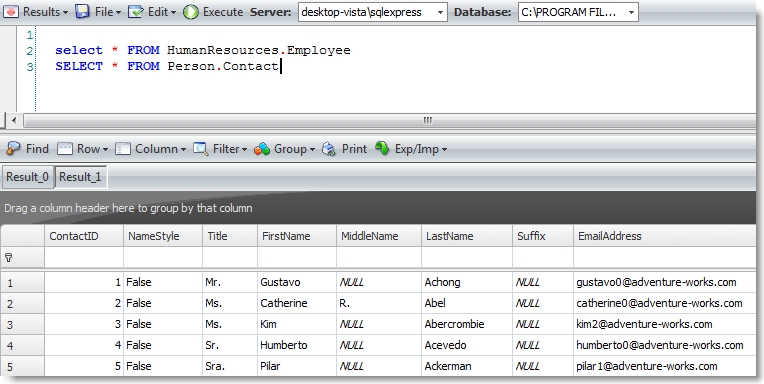Open the Exp/Imp dropdown arrow

click(x=444, y=150)
